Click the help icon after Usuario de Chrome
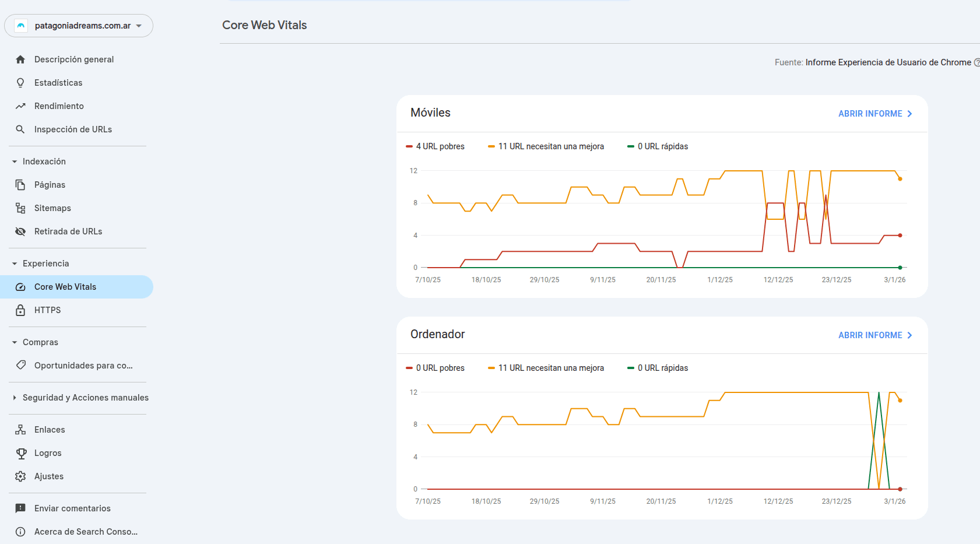This screenshot has height=544, width=980. point(977,62)
